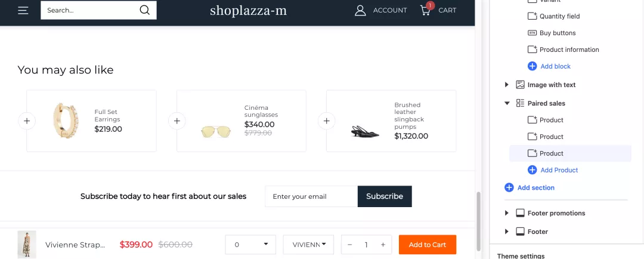Expand the Image with text section
This screenshot has height=259, width=644.
tap(507, 85)
